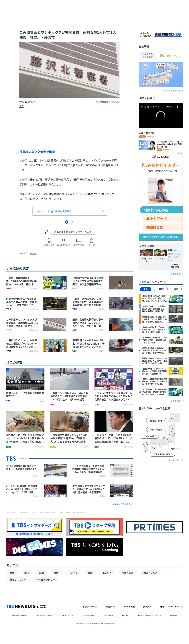Screen dimensions: 189x644
Task: Open the WORLD REPORTS original video item
Action: 175,258
